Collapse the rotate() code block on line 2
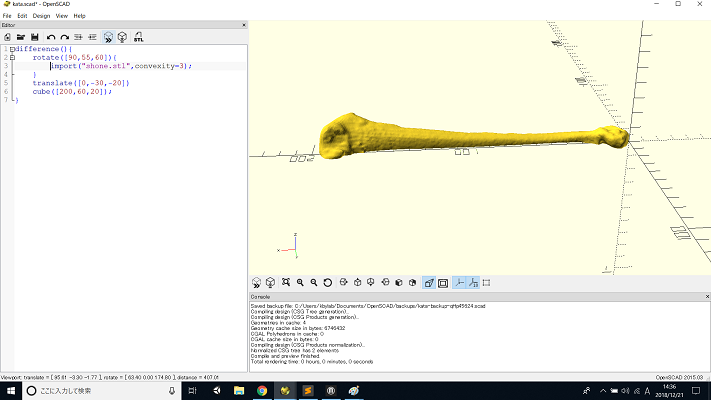The image size is (711, 400). (12, 58)
